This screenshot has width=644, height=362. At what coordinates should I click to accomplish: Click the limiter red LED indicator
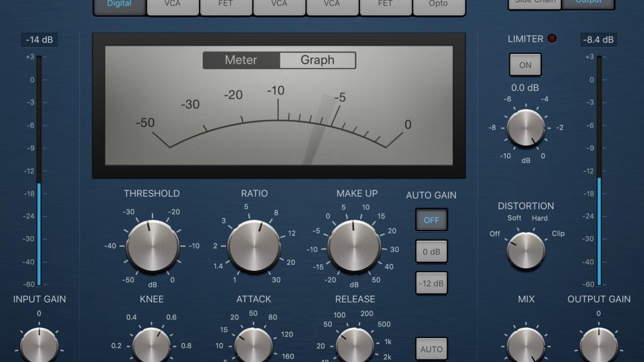(x=552, y=39)
